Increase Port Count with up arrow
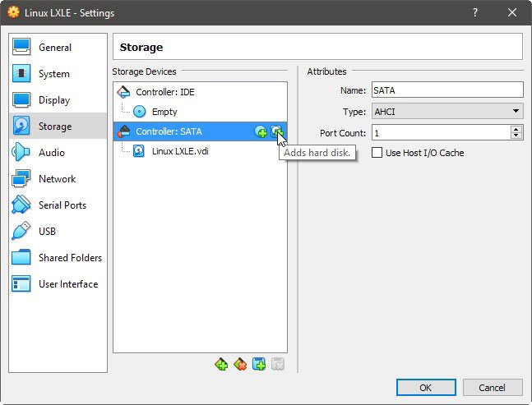Screen dimensions: 532x405 [x=516, y=129]
